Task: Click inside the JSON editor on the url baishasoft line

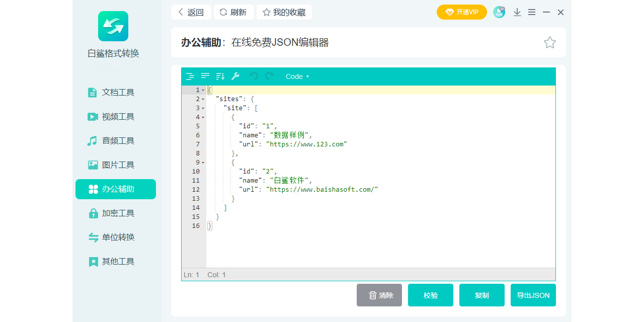Action: (x=322, y=190)
